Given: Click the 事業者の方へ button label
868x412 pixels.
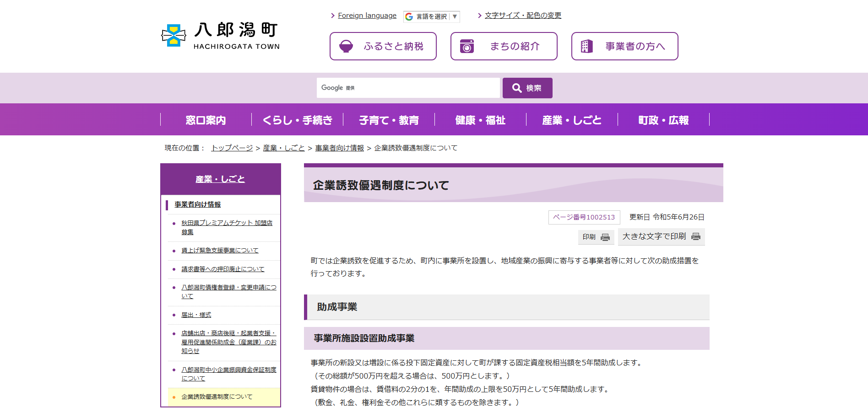Looking at the screenshot, I should click(635, 46).
